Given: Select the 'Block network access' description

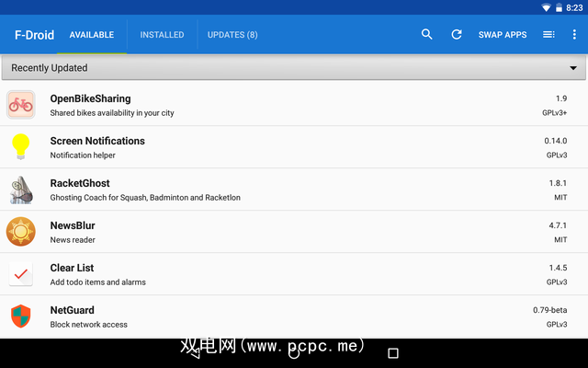Looking at the screenshot, I should click(89, 325).
